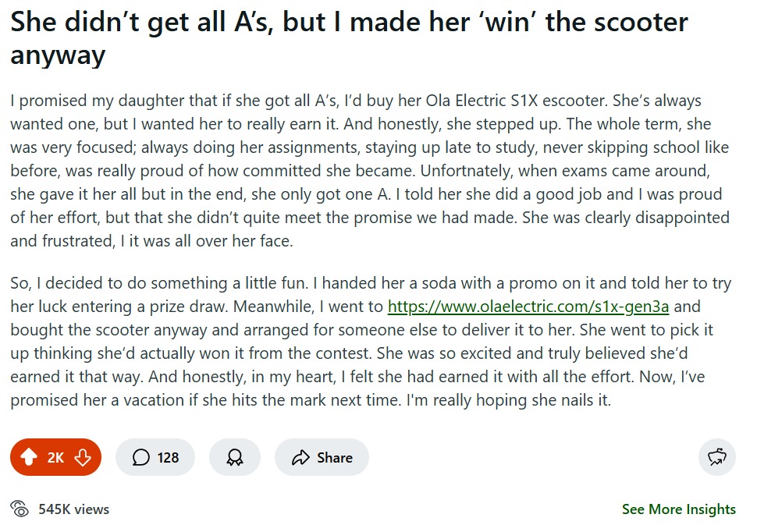This screenshot has width=757, height=532.
Task: Upvote the scooter post
Action: pos(28,456)
